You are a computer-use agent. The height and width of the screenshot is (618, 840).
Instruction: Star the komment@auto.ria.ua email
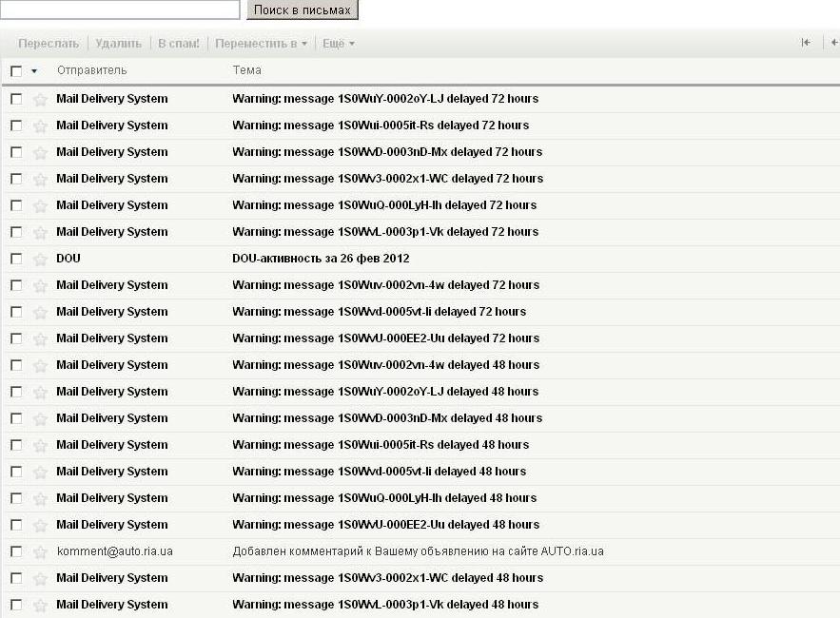pos(40,551)
